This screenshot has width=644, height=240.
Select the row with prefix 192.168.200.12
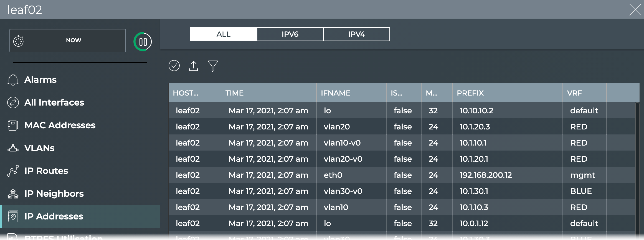486,175
